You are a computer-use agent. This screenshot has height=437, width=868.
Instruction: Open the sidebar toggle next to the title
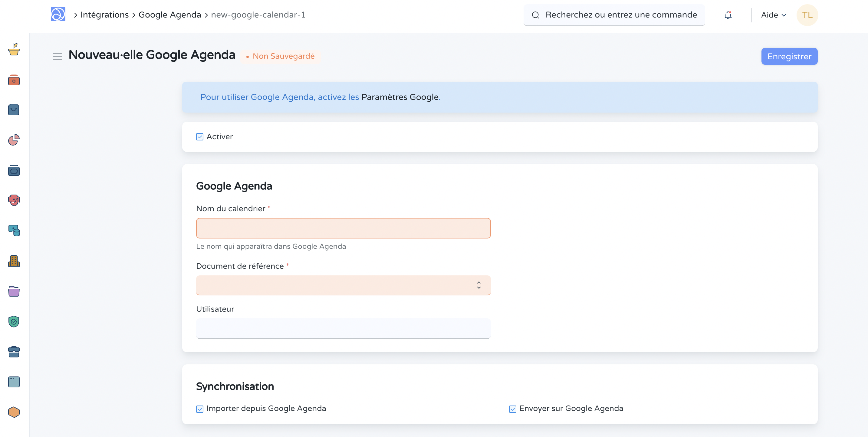[x=57, y=56]
